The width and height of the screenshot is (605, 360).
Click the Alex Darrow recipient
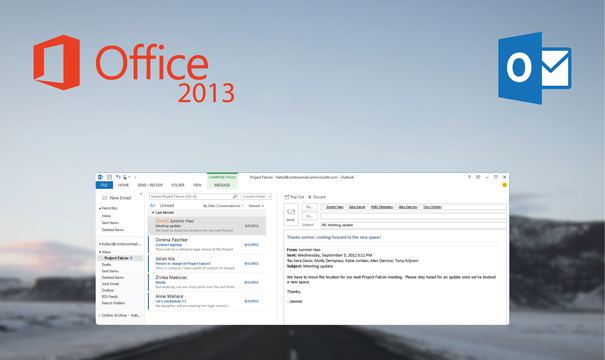click(x=408, y=207)
